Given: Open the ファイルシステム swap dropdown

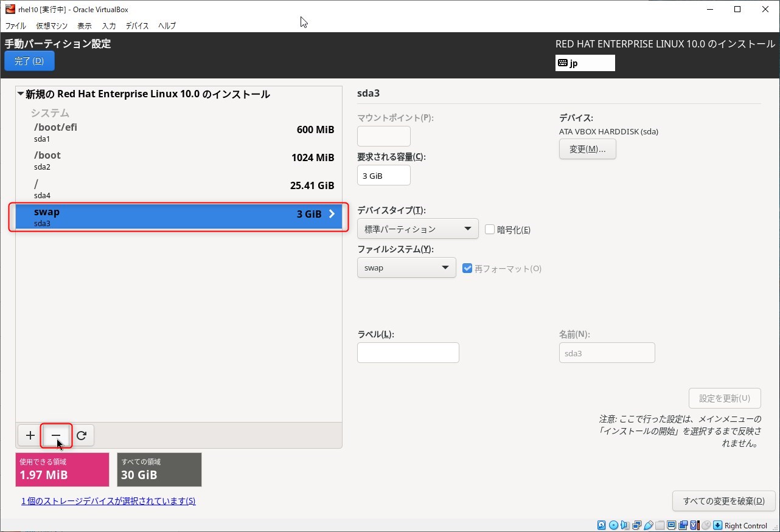Looking at the screenshot, I should [x=406, y=268].
